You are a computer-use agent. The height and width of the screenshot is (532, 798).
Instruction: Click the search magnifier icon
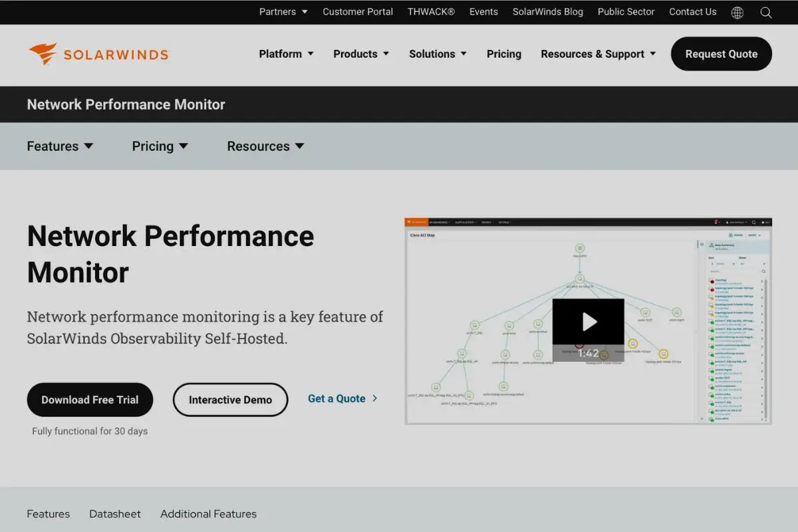coord(766,12)
